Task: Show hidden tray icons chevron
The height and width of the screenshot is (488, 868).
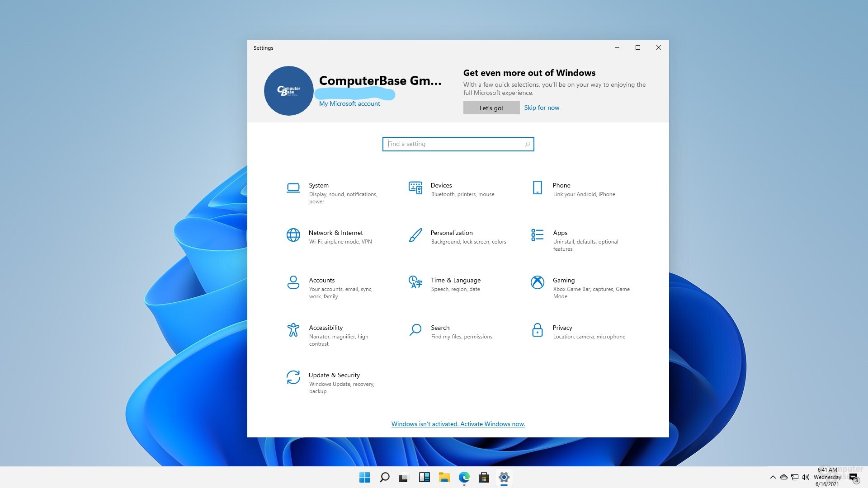Action: [773, 477]
